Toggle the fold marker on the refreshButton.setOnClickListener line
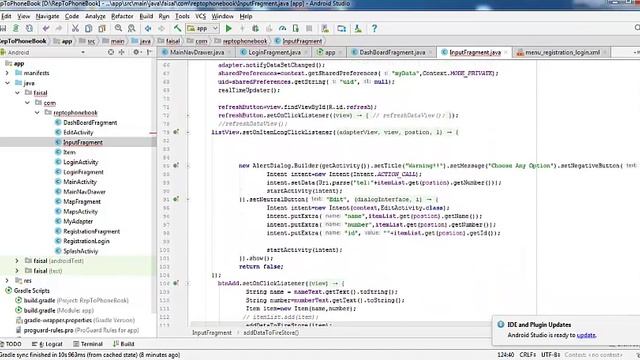Viewport: 640px width, 360px height. [188, 116]
